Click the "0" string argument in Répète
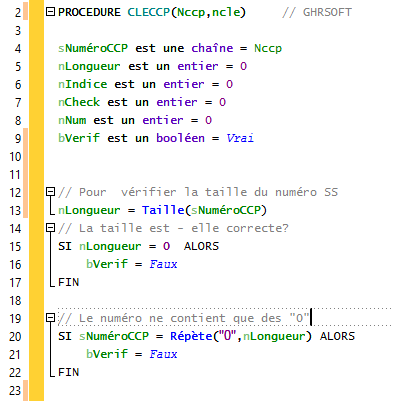Screen dimensions: 394x401 [x=228, y=336]
